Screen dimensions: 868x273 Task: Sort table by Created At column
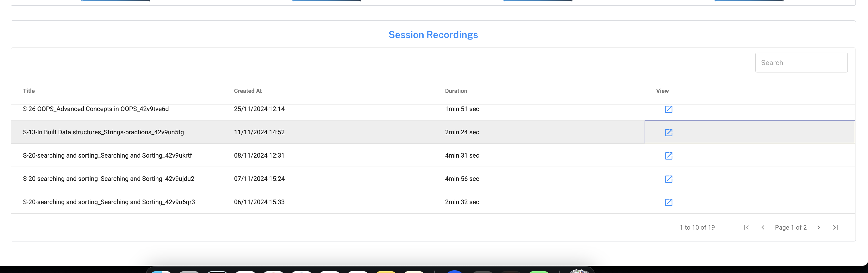pyautogui.click(x=248, y=91)
